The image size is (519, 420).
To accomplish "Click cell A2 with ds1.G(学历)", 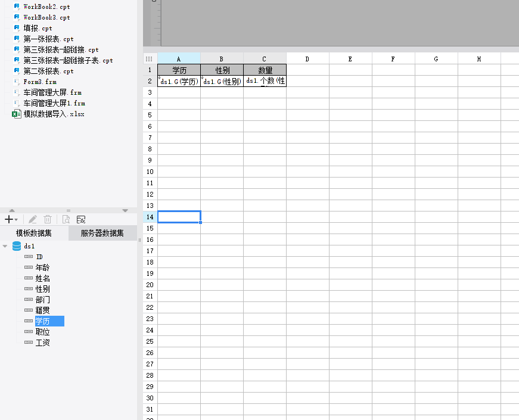I will pyautogui.click(x=179, y=81).
